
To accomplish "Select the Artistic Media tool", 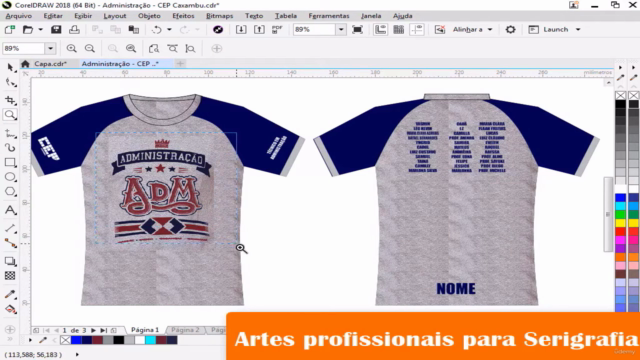I will (10, 147).
